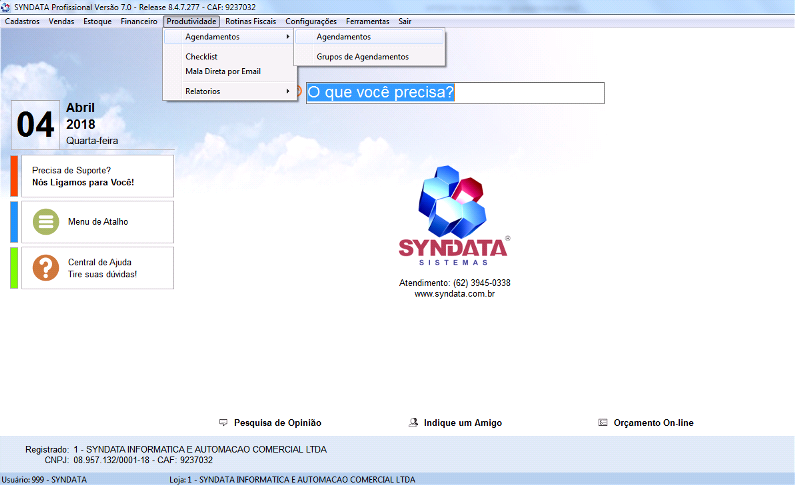Click the www.syndata.com.br website link
This screenshot has height=485, width=795.
click(x=454, y=294)
